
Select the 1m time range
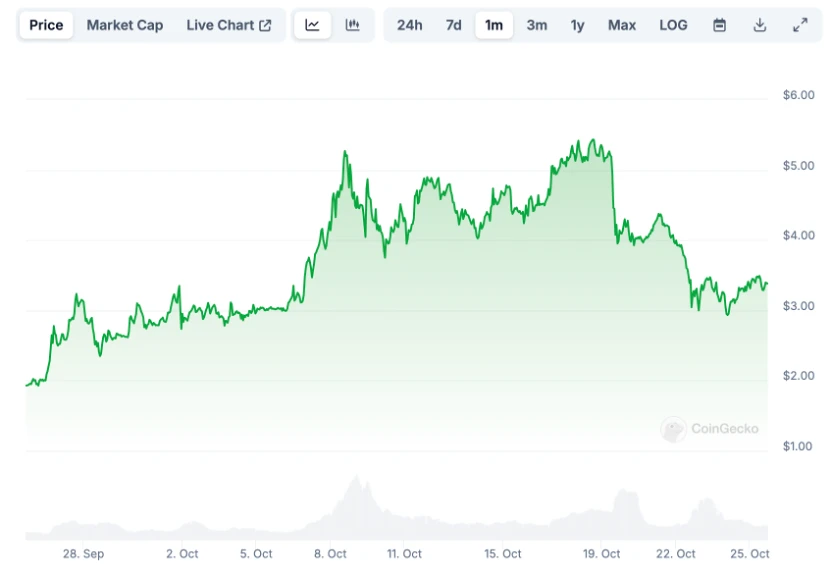[494, 25]
